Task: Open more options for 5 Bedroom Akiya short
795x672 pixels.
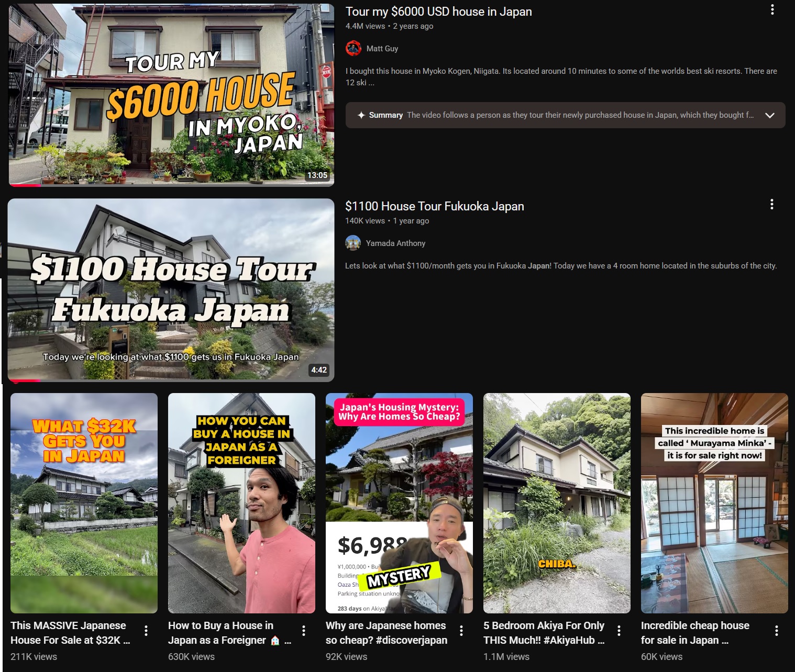Action: [x=619, y=631]
